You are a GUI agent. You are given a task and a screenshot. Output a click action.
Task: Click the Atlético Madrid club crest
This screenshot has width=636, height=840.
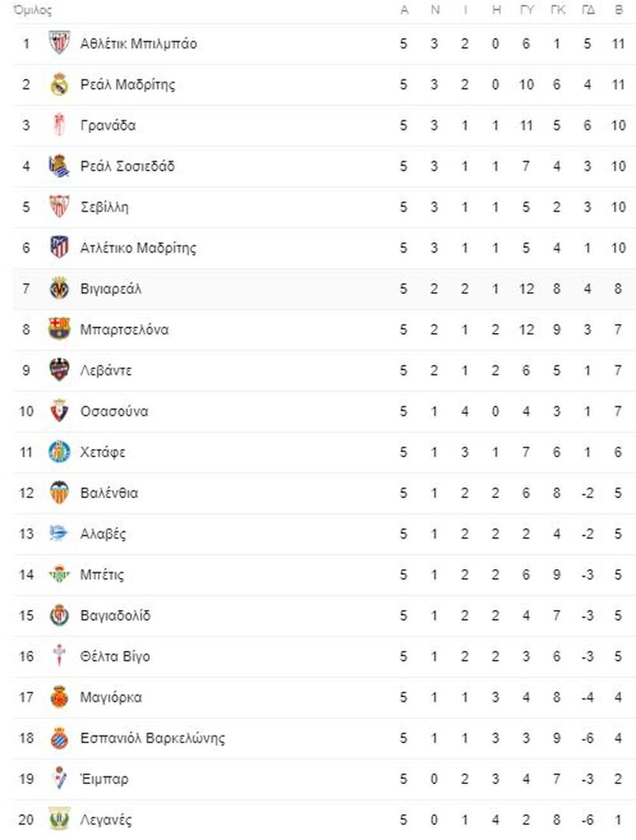tap(59, 247)
